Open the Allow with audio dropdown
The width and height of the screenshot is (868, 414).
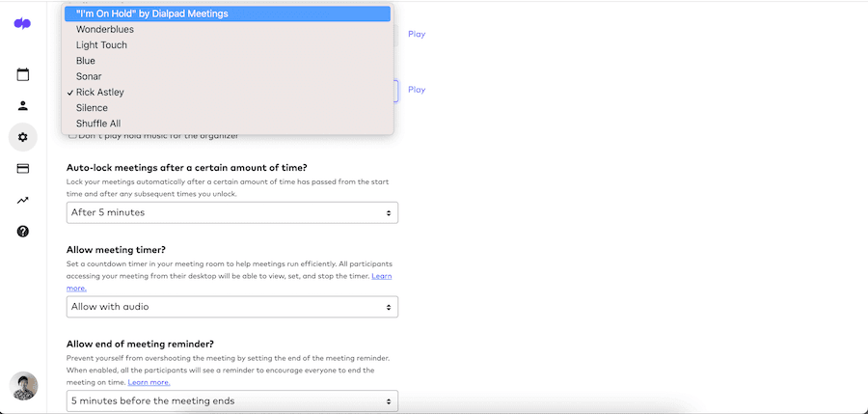(231, 307)
